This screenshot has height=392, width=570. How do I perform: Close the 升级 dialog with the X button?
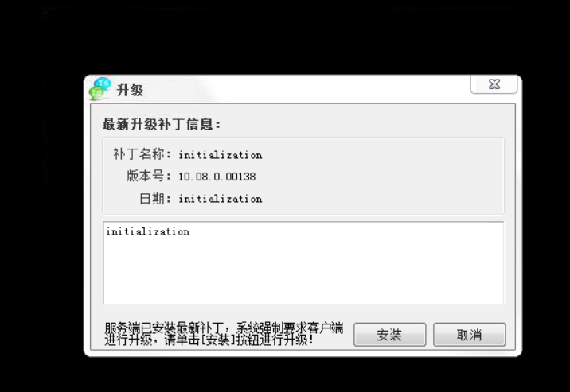(x=494, y=84)
